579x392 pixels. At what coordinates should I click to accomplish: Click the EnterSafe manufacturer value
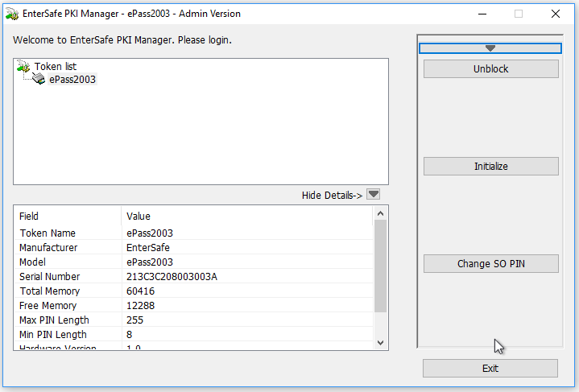pyautogui.click(x=148, y=247)
